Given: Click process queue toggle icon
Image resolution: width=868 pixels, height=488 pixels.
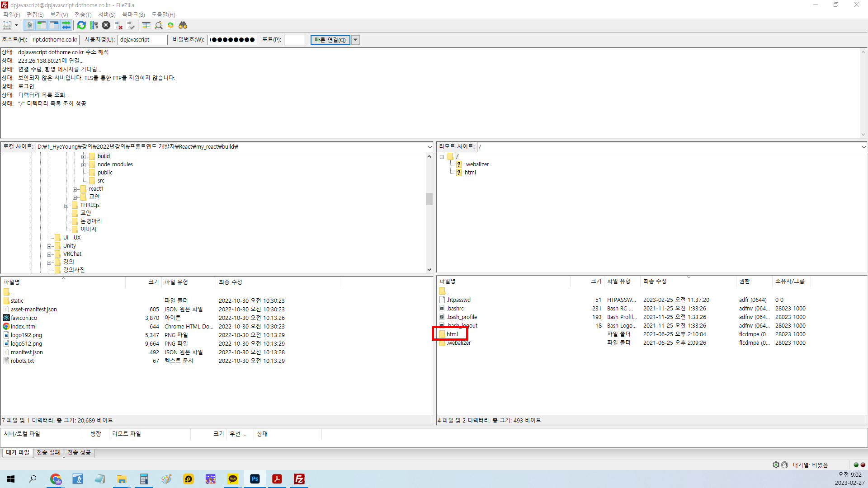Looking at the screenshot, I should point(94,25).
